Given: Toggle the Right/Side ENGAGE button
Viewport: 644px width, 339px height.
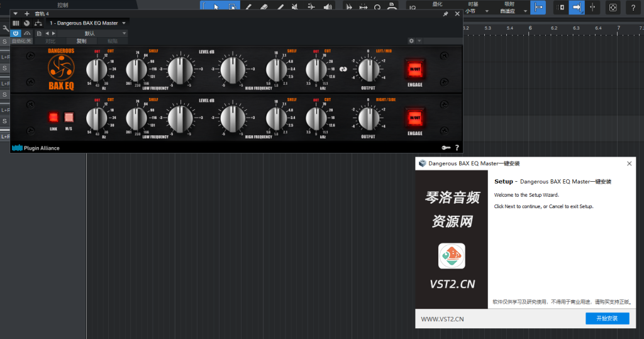Looking at the screenshot, I should (415, 118).
